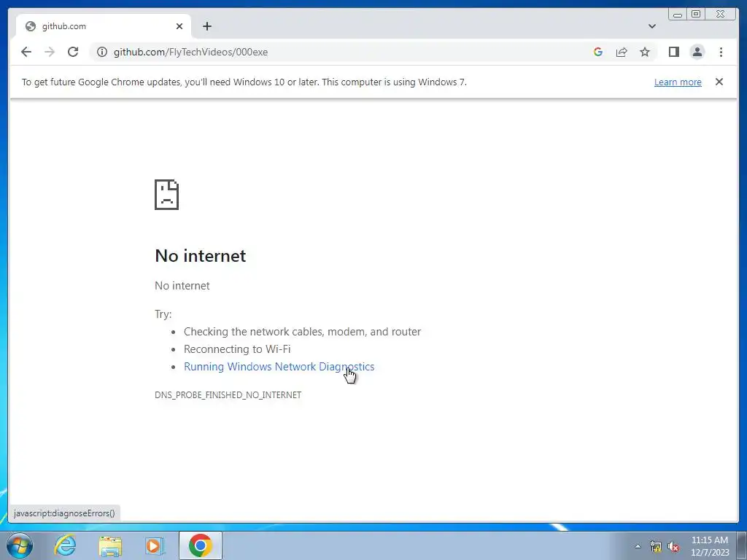Go back with the browser back arrow

26,52
